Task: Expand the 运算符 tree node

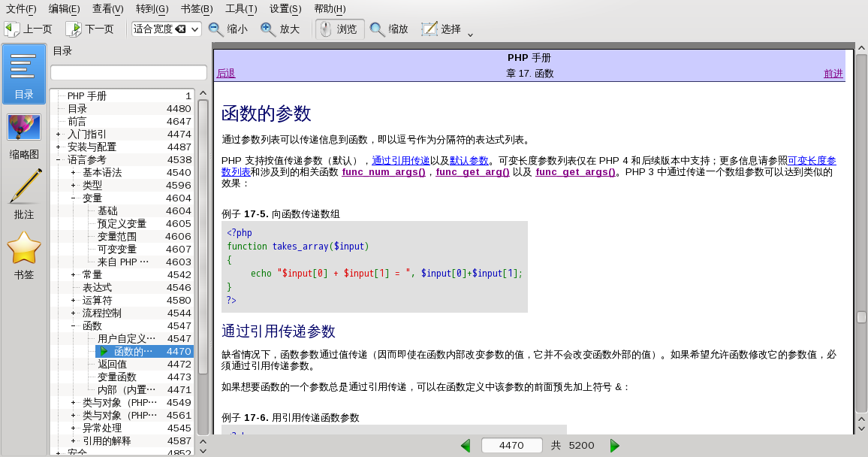Action: tap(73, 300)
